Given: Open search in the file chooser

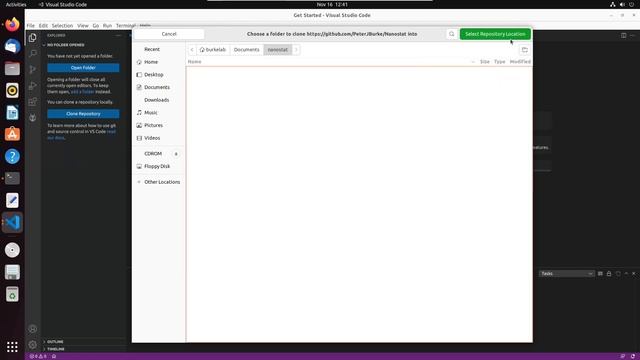Looking at the screenshot, I should (451, 34).
